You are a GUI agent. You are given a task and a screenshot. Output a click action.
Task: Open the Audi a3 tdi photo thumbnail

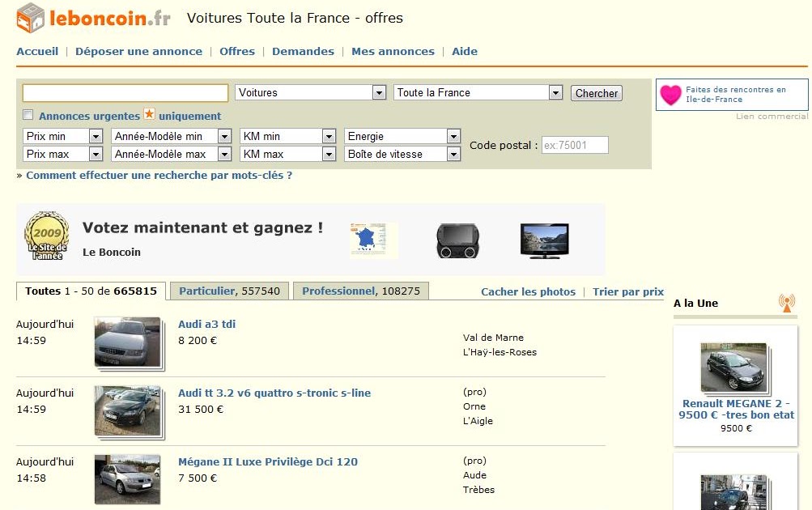tap(129, 343)
